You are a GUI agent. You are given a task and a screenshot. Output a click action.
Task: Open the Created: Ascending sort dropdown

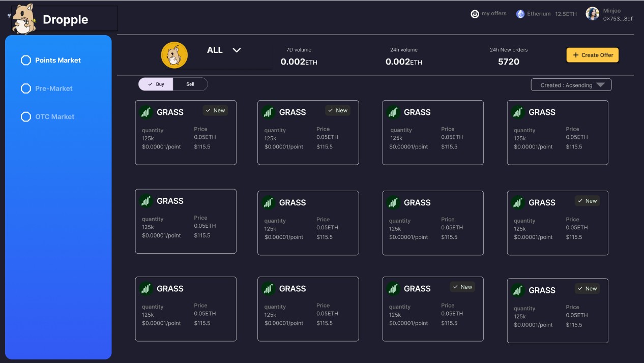point(566,85)
